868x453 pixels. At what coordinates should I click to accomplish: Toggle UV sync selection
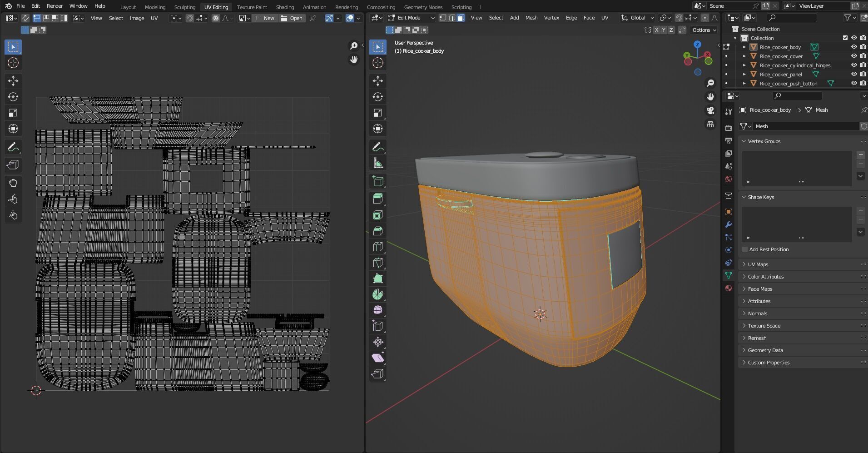click(25, 18)
